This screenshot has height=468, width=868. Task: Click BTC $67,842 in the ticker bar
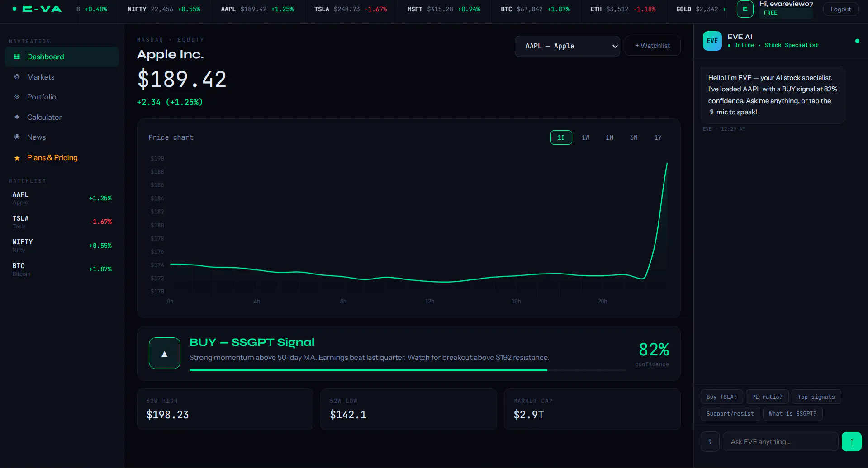(x=535, y=9)
